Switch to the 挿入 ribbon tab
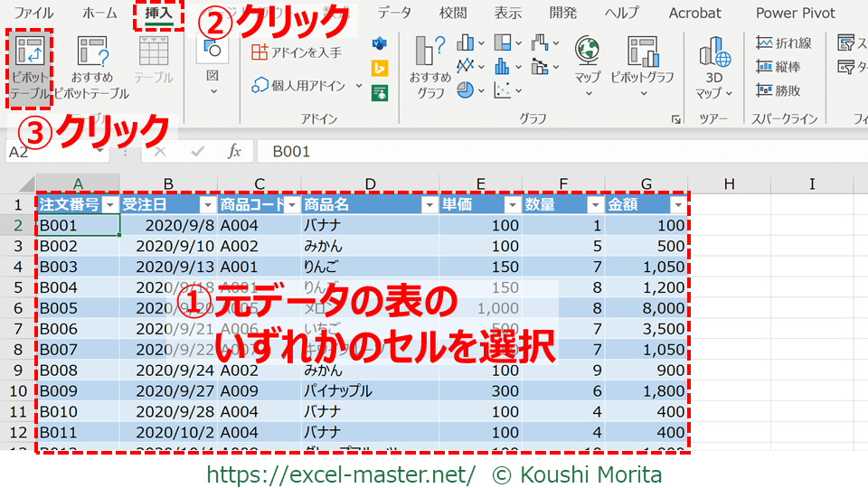868x488 pixels. [x=158, y=13]
